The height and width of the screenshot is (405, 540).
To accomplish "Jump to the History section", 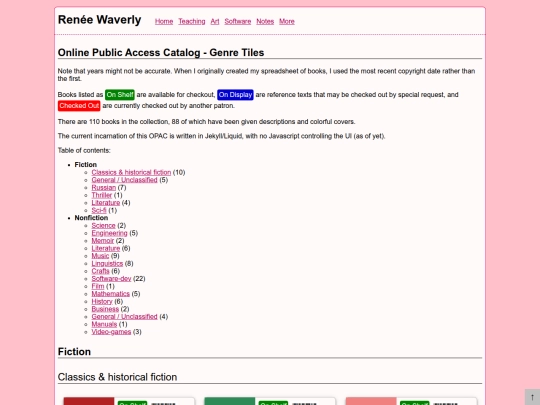I will pyautogui.click(x=102, y=301).
